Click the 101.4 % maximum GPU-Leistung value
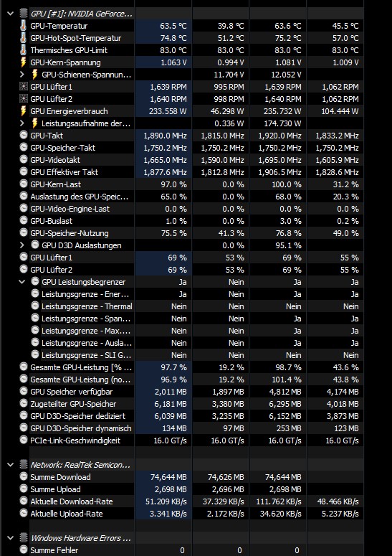Image resolution: width=392 pixels, height=556 pixels. [x=287, y=380]
